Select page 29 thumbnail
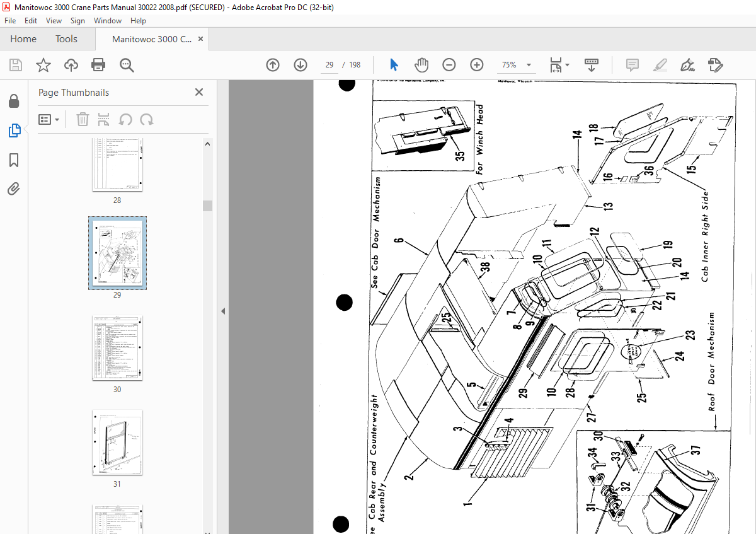 117,253
